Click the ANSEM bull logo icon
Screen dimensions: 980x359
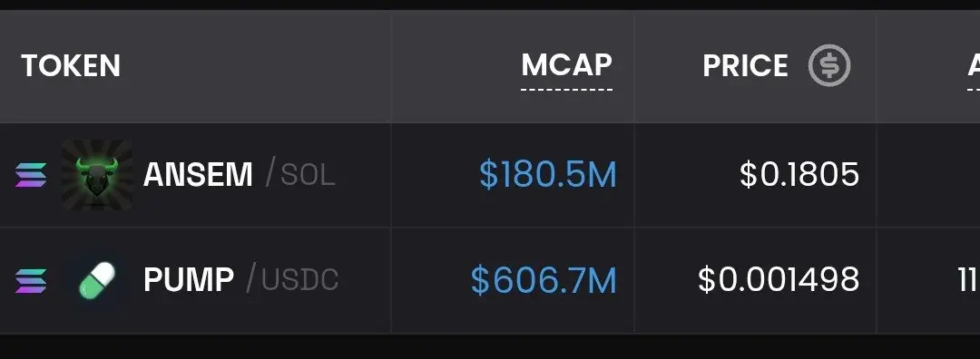pyautogui.click(x=97, y=175)
